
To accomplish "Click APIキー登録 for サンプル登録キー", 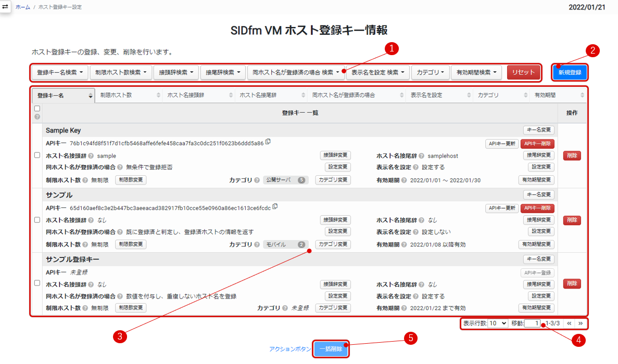I will pos(537,272).
